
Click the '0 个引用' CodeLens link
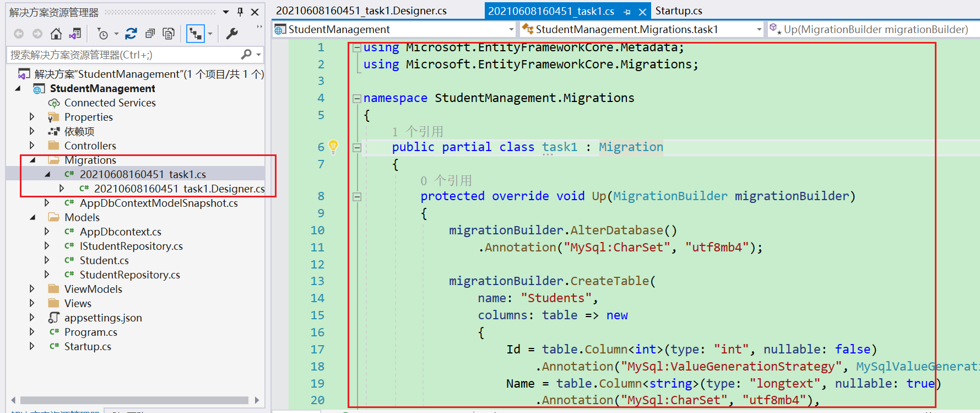pyautogui.click(x=446, y=180)
